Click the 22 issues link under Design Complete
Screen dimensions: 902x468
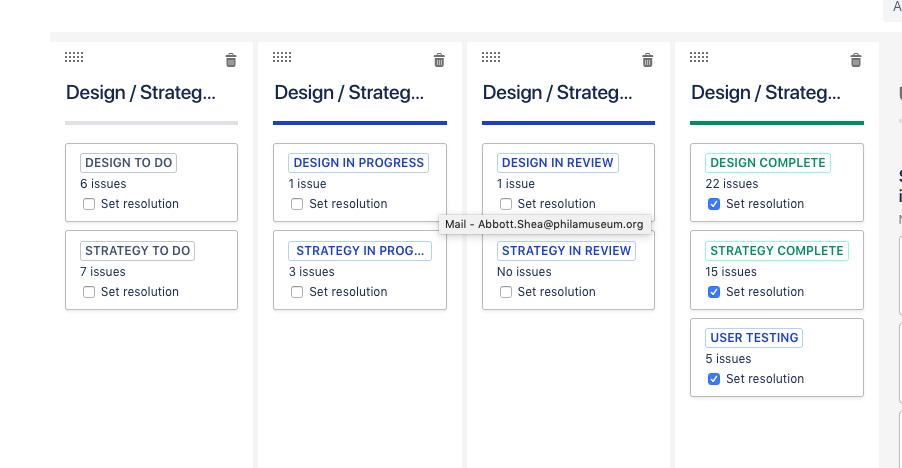click(732, 184)
